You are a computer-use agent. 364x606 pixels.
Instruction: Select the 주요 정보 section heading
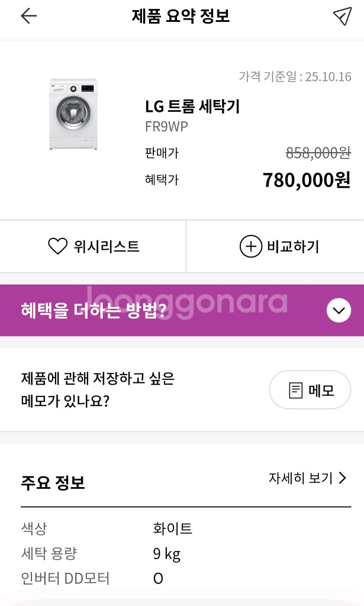[x=53, y=482]
